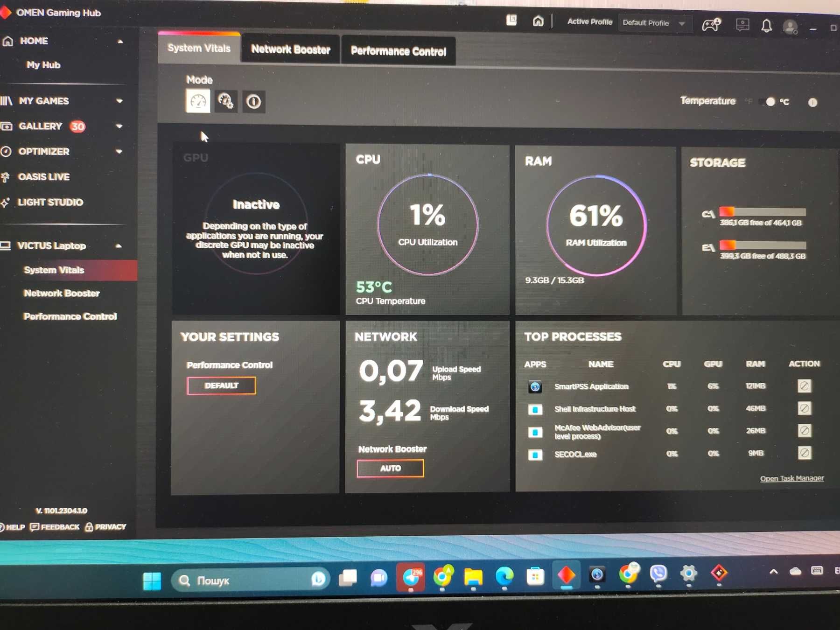Click the C:\ drive storage bar
840x630 pixels.
coord(763,211)
